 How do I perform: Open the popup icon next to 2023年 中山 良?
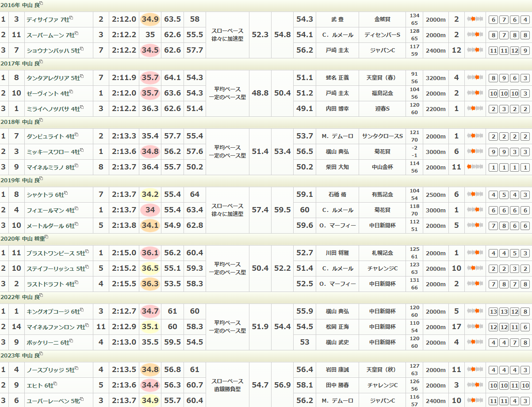pos(41,354)
